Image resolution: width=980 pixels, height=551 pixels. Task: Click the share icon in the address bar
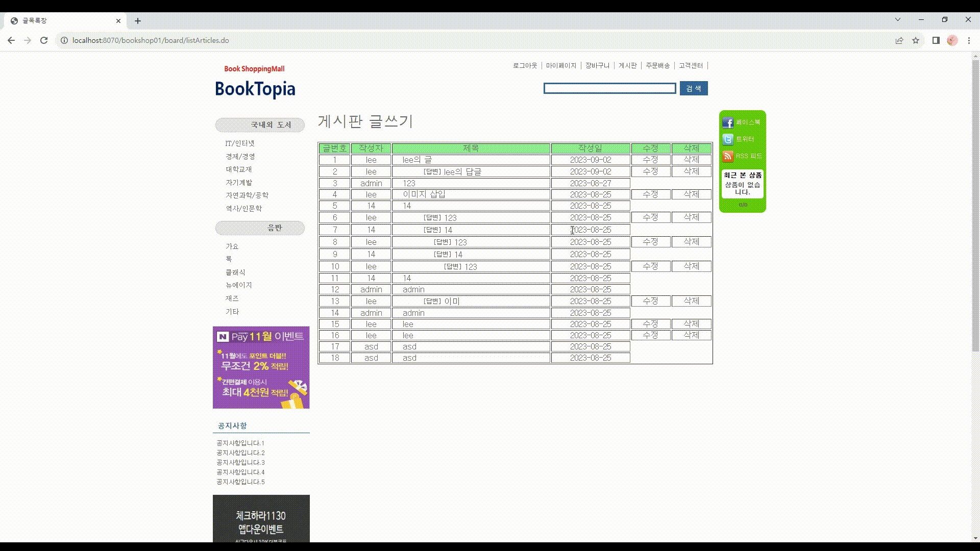tap(899, 40)
